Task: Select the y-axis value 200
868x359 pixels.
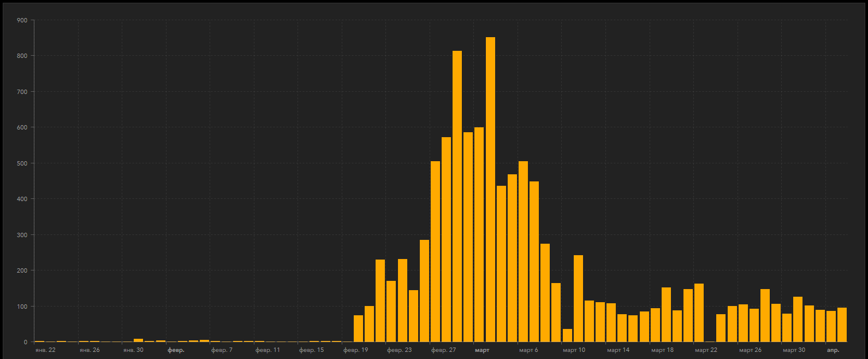Action: pos(22,270)
